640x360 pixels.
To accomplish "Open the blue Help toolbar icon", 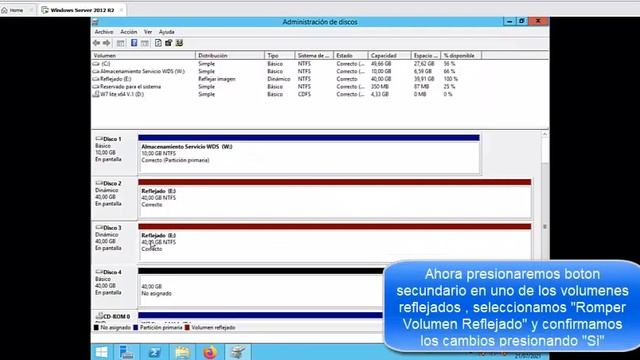I will (134, 43).
